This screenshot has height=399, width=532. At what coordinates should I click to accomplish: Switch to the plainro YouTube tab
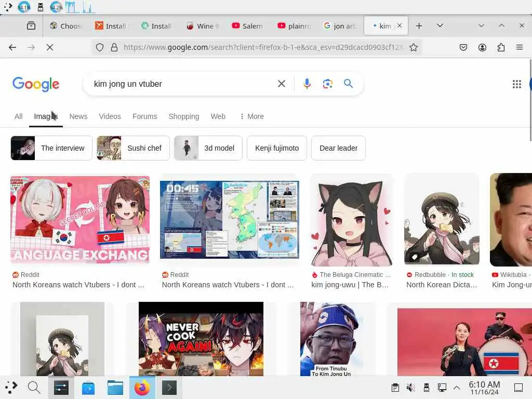[294, 26]
